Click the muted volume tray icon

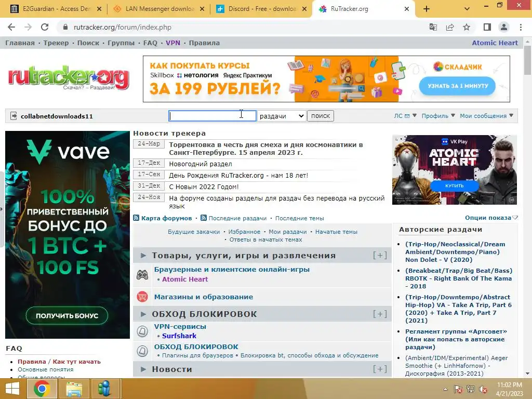point(483,389)
